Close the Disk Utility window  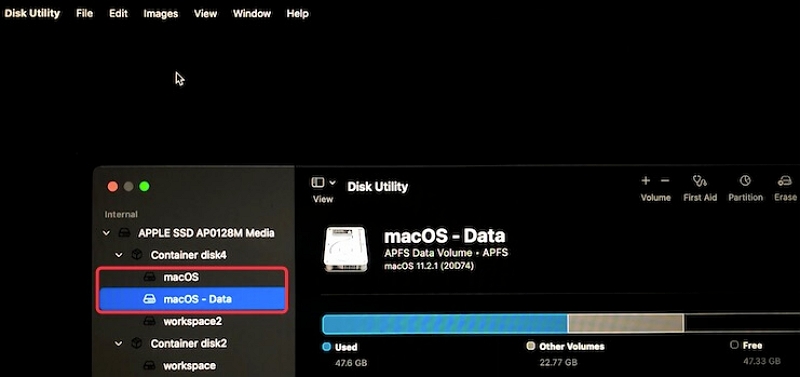tap(113, 187)
